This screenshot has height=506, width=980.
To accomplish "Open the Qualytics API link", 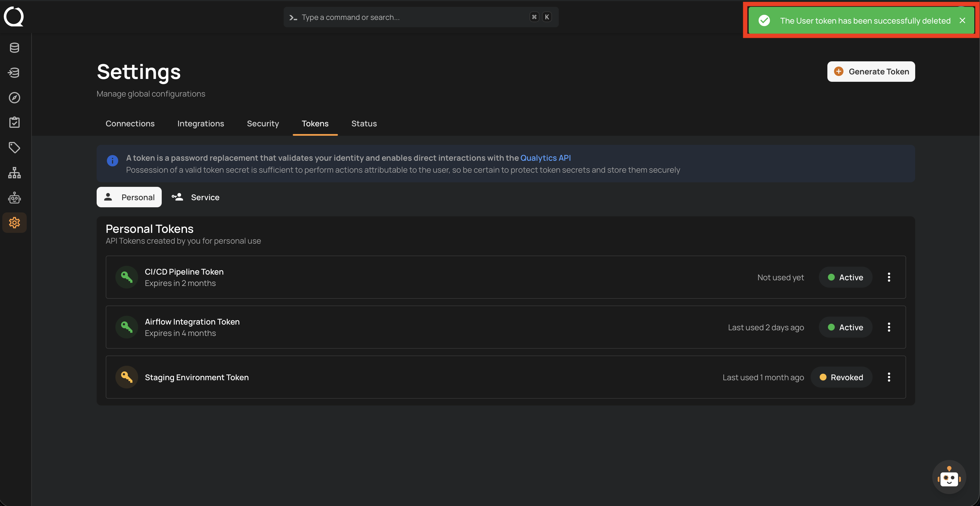I will [545, 158].
